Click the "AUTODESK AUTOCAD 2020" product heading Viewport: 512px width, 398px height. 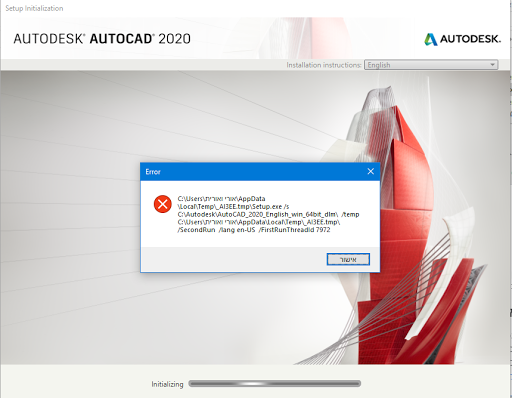tap(102, 39)
